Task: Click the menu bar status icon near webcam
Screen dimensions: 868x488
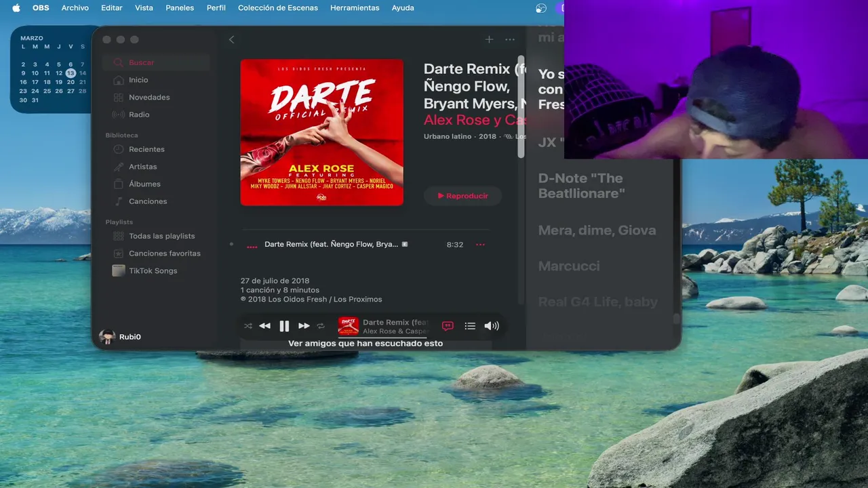Action: click(541, 8)
